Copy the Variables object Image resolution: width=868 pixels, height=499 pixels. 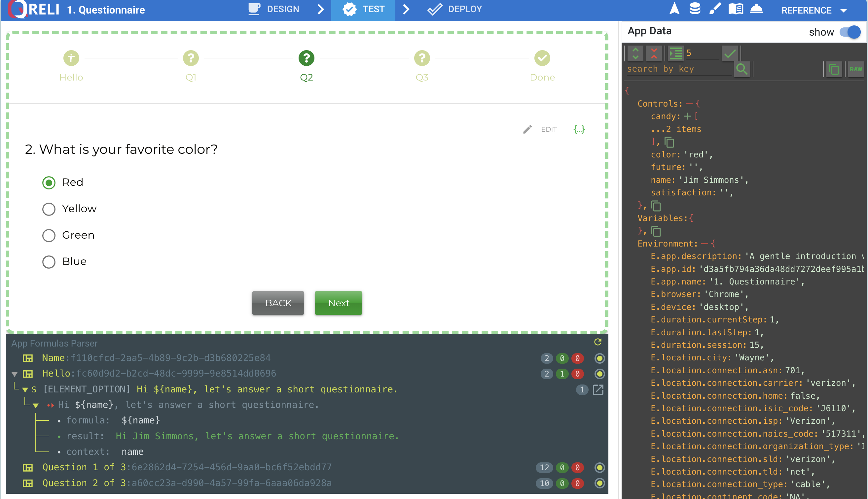656,231
